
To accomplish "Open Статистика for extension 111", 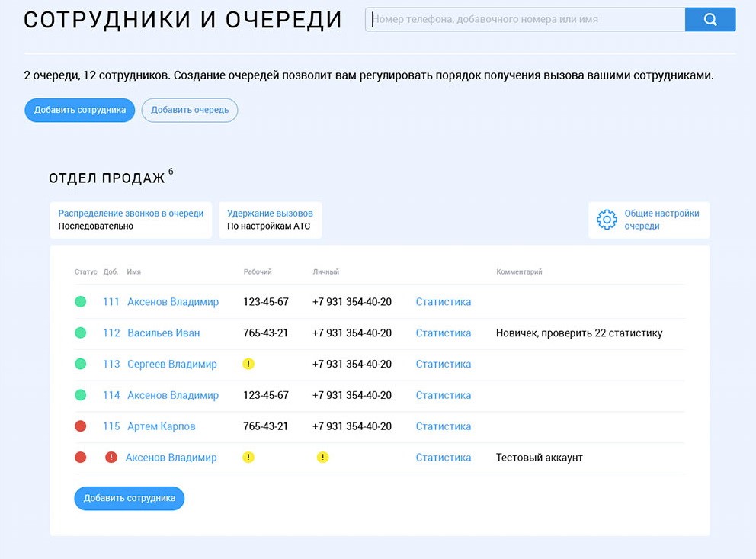I will 443,302.
